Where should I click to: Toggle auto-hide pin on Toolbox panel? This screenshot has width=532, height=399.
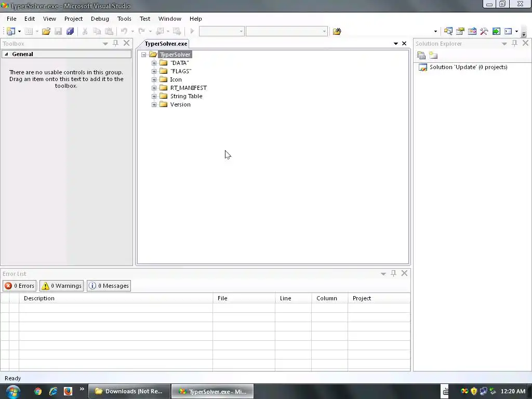pos(116,43)
